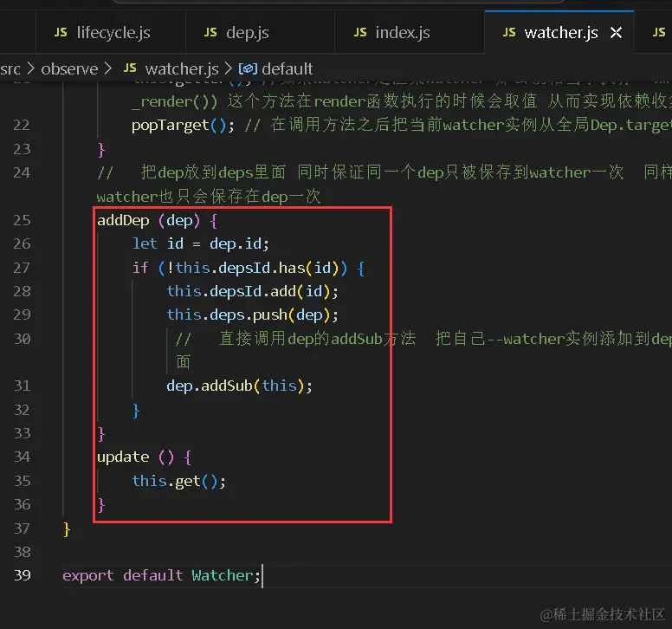
Task: Click line number 34 in gutter
Action: [x=22, y=457]
